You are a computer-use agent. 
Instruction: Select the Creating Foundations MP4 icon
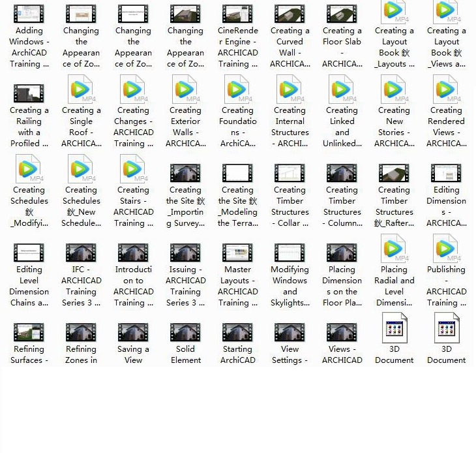(237, 90)
